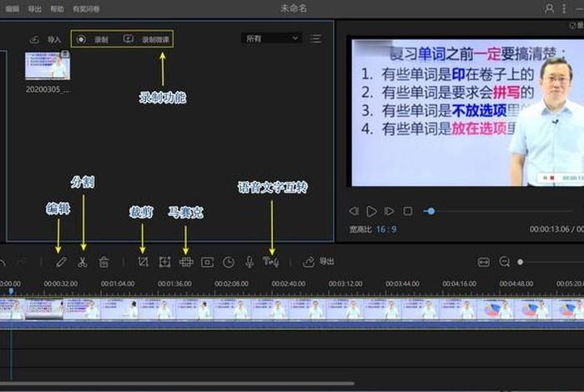The image size is (584, 392).
Task: Open the 帮助 menu
Action: click(57, 8)
